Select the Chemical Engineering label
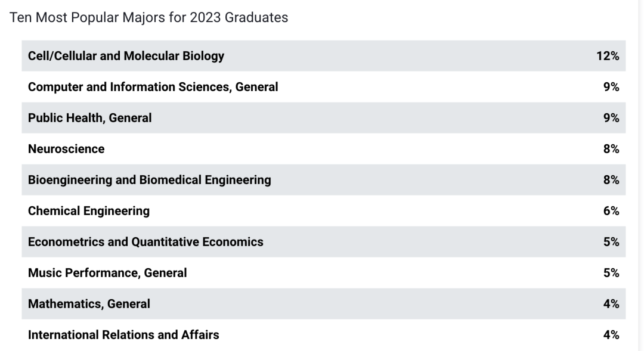This screenshot has height=351, width=644. pos(89,211)
